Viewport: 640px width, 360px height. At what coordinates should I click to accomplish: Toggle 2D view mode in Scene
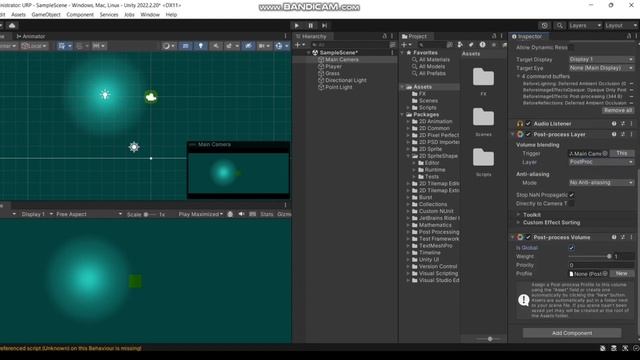185,46
